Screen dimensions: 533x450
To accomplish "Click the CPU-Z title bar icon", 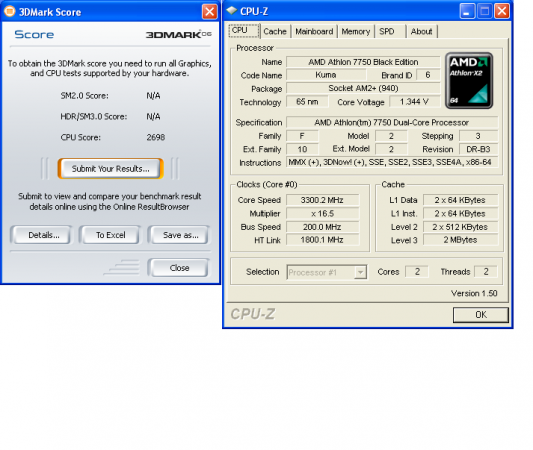I will click(x=232, y=11).
